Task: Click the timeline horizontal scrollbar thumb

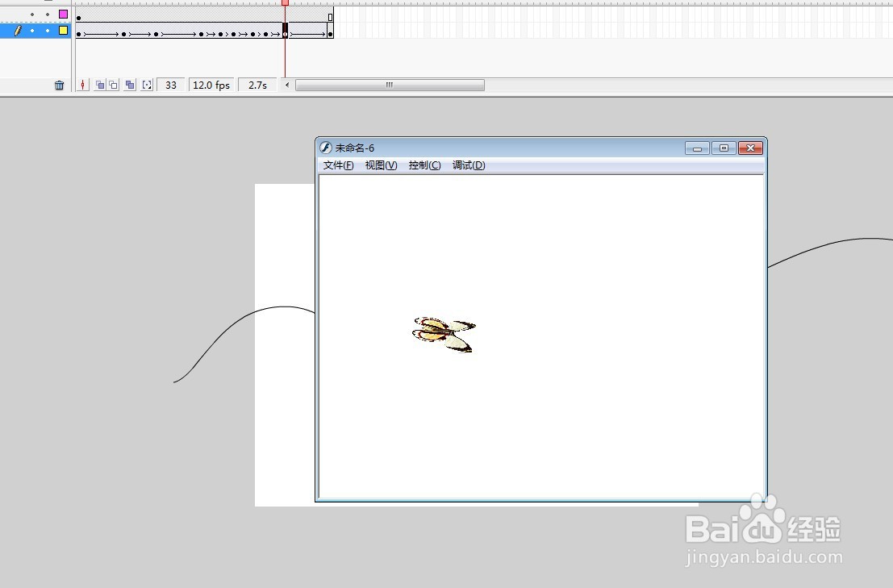Action: coord(390,85)
